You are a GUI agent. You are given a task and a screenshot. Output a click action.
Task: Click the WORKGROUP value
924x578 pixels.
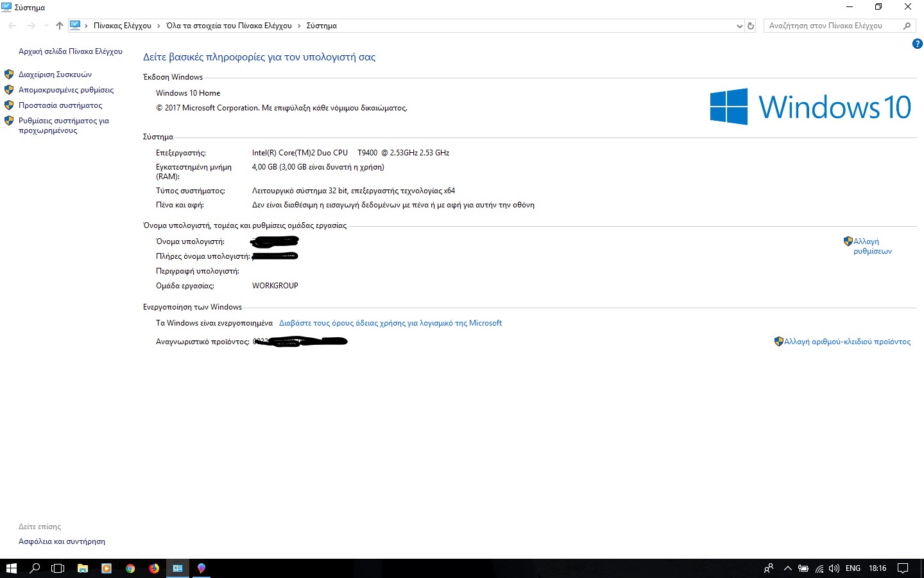point(275,286)
